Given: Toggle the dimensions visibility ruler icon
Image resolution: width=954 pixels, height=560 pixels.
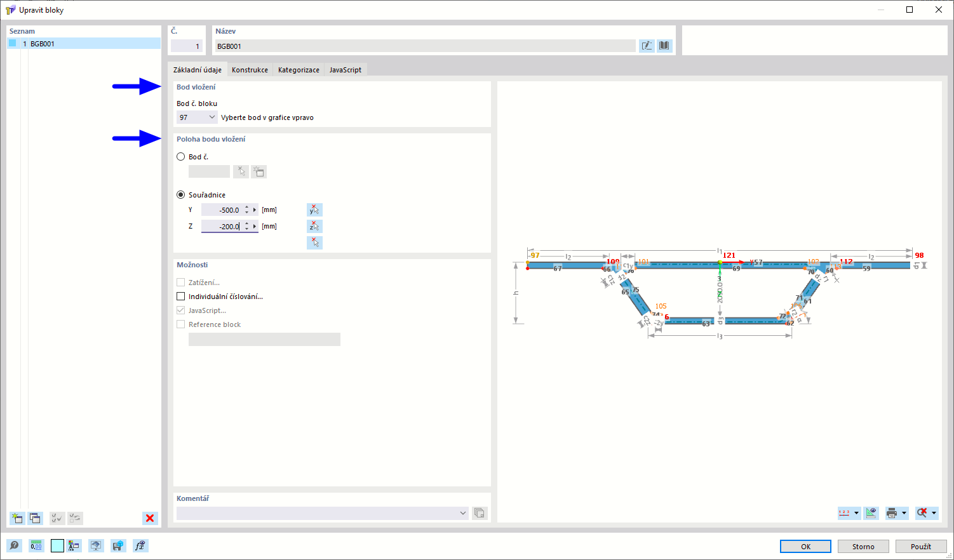Looking at the screenshot, I should [871, 513].
